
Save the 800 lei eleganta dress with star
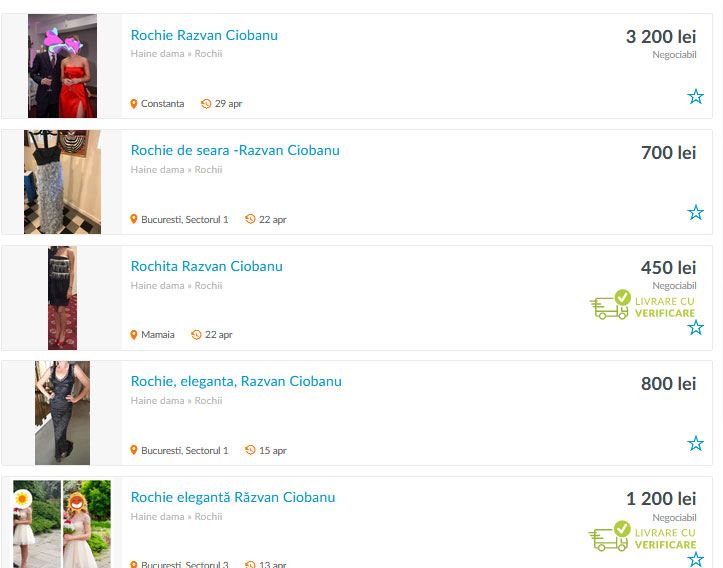pyautogui.click(x=695, y=444)
